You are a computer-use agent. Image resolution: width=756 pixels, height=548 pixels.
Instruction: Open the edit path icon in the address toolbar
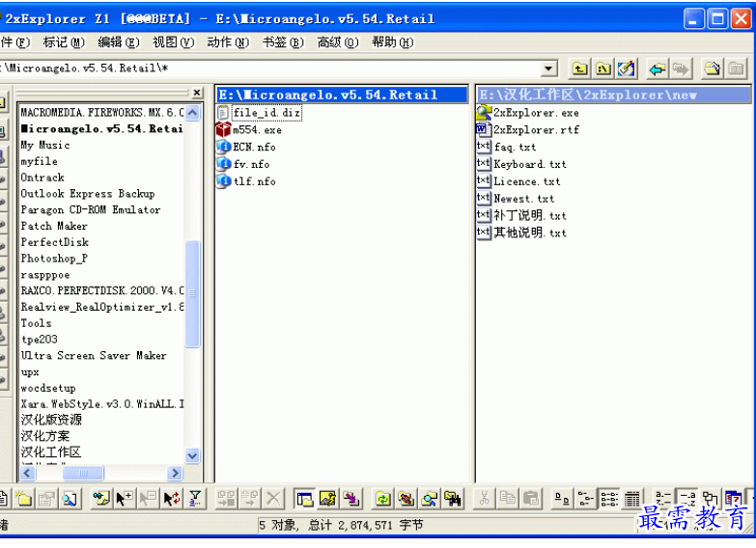[x=627, y=68]
